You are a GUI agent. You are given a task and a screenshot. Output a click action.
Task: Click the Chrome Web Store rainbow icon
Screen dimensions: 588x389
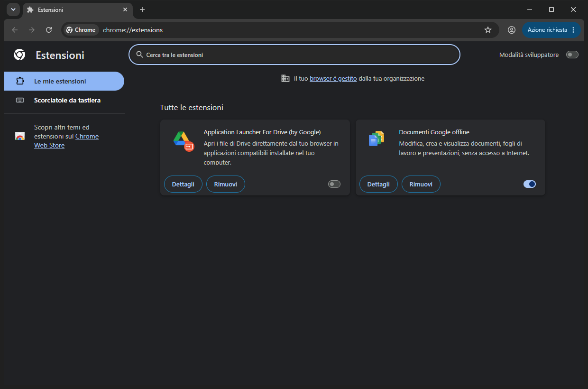click(20, 136)
